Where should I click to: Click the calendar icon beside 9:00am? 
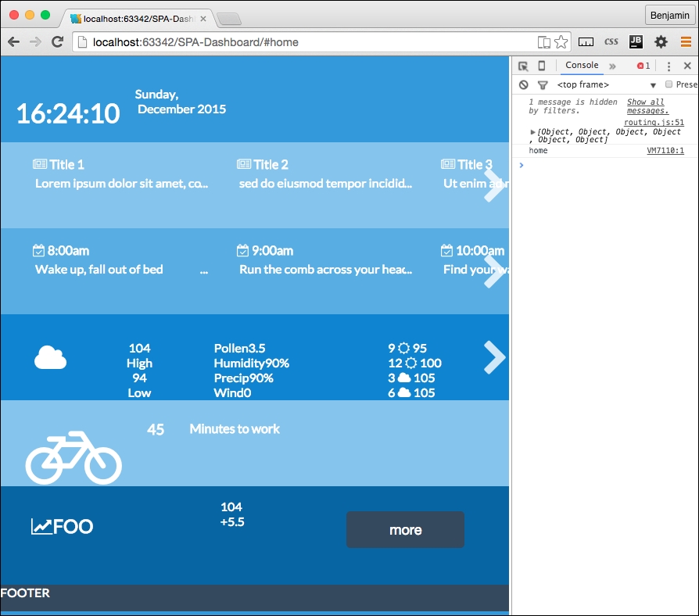tap(242, 250)
